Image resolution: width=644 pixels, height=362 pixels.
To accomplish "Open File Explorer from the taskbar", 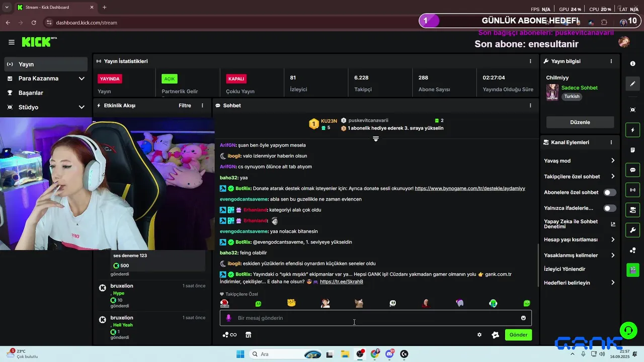I will click(345, 354).
